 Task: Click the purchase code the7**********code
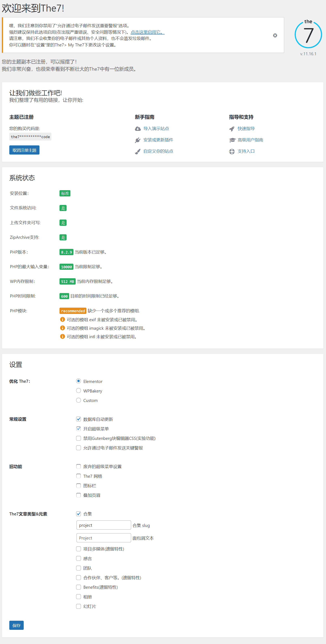coord(30,137)
